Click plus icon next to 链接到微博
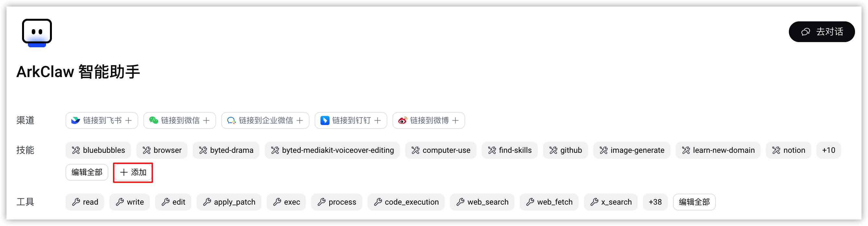Image resolution: width=868 pixels, height=226 pixels. pyautogui.click(x=455, y=120)
